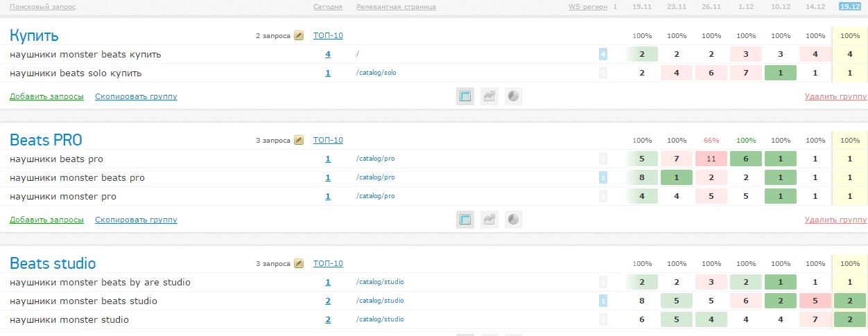Screen dimensions: 868x336
Task: Click the WS регион column header
Action: [x=588, y=7]
